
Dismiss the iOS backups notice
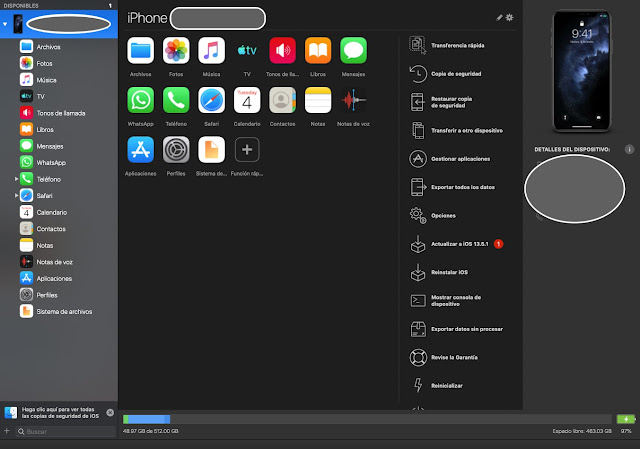(x=110, y=413)
